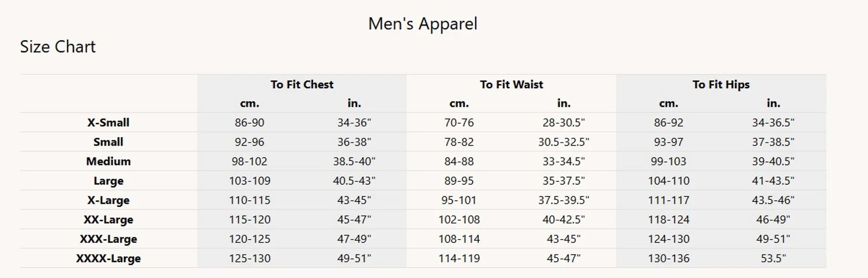Select the To Fit Chest column header
This screenshot has width=868, height=278.
(x=302, y=84)
